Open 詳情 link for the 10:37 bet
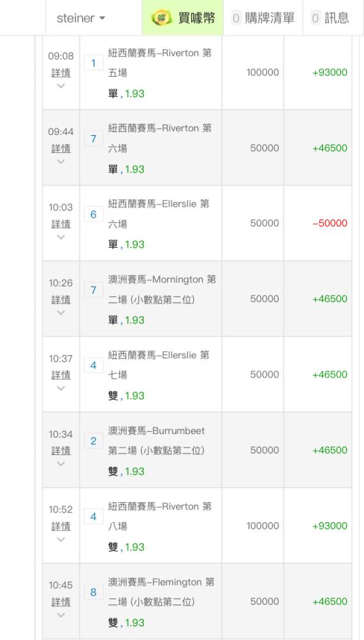The image size is (364, 640). click(61, 375)
